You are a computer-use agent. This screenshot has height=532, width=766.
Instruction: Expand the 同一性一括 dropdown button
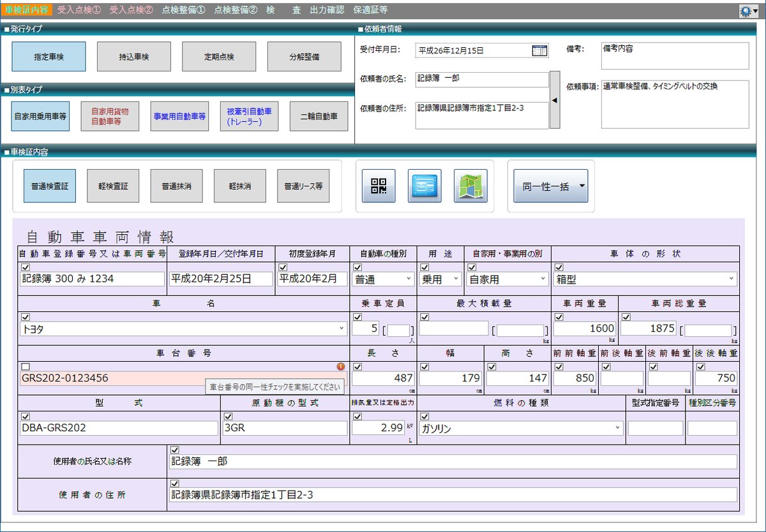(551, 186)
